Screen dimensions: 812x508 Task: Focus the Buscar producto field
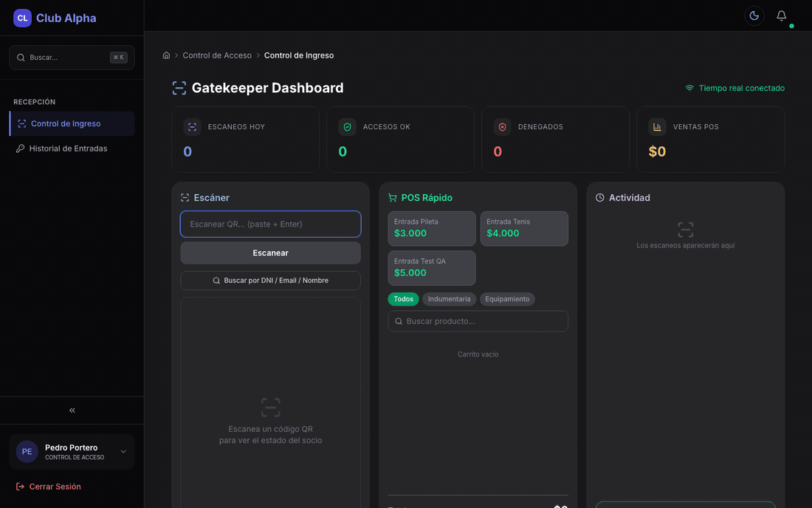point(478,321)
